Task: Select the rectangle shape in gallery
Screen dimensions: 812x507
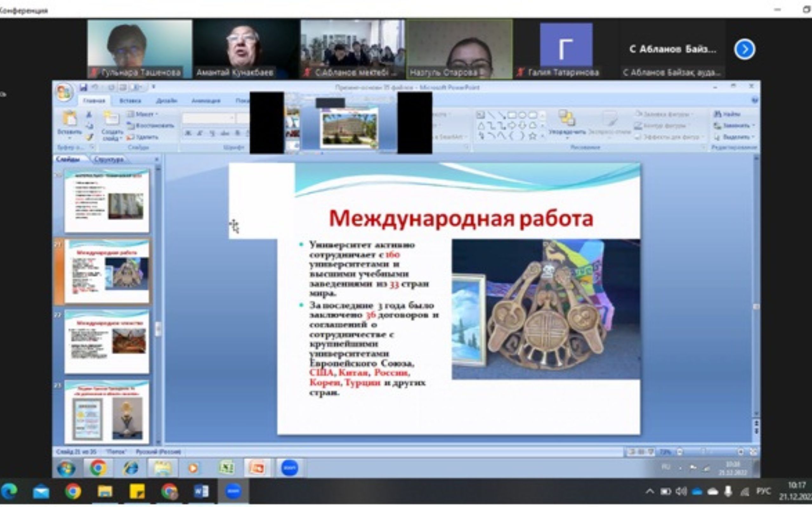Action: tap(512, 115)
